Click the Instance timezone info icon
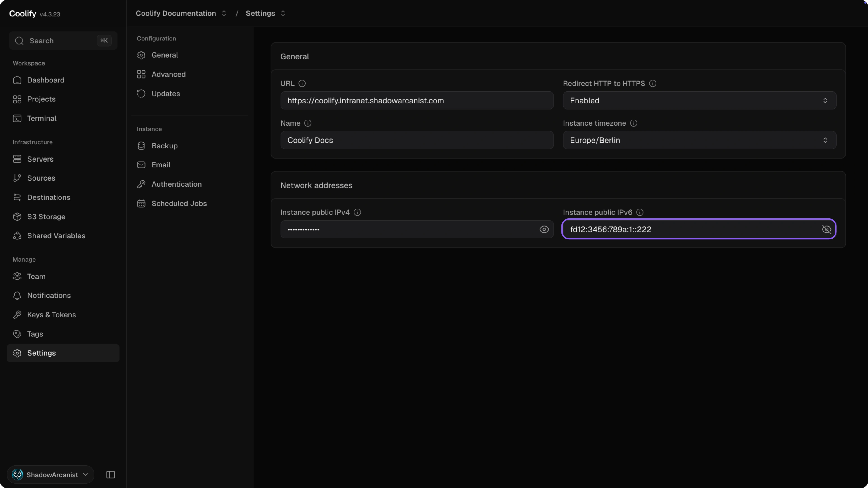Image resolution: width=868 pixels, height=488 pixels. tap(633, 123)
